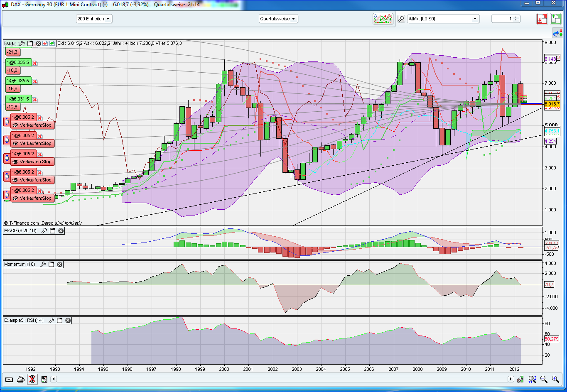The image size is (567, 392).
Task: Maximize the Kurs price panel
Action: point(30,43)
